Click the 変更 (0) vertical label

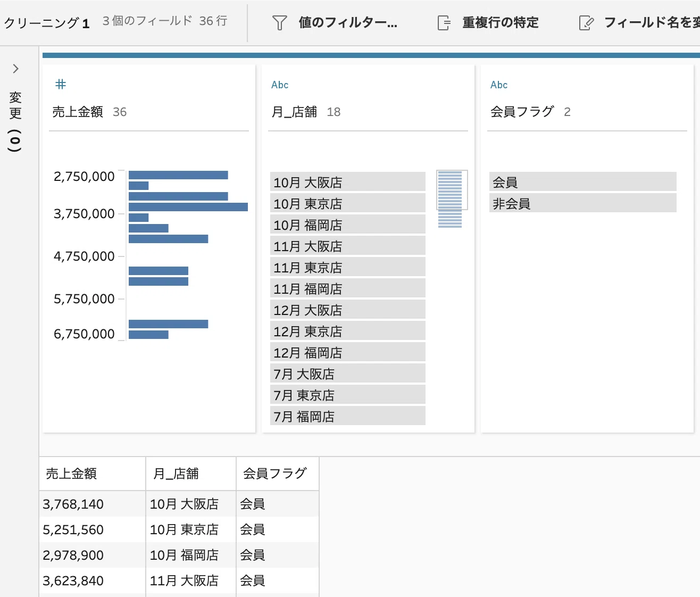(15, 122)
